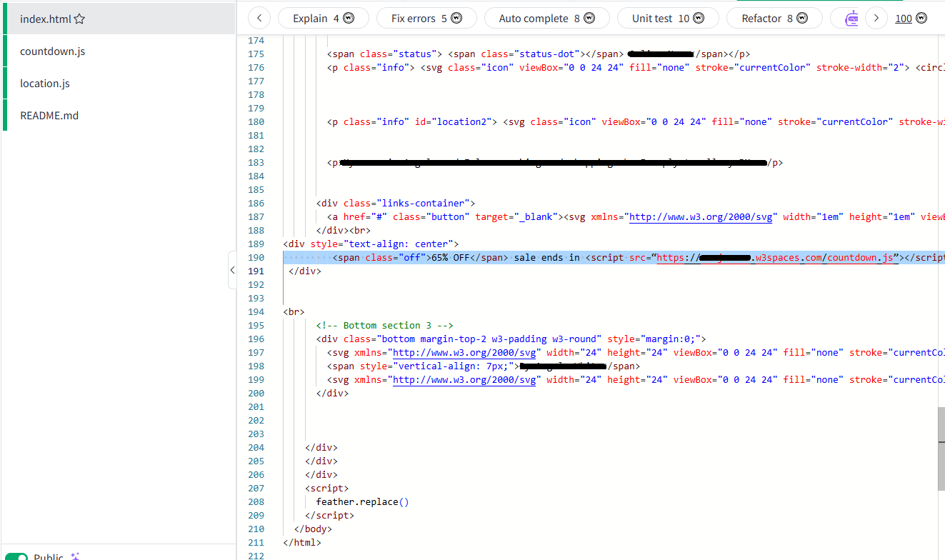Click the 'status-dot' span on line 175
Viewport: 945px width, 560px height.
click(x=534, y=54)
